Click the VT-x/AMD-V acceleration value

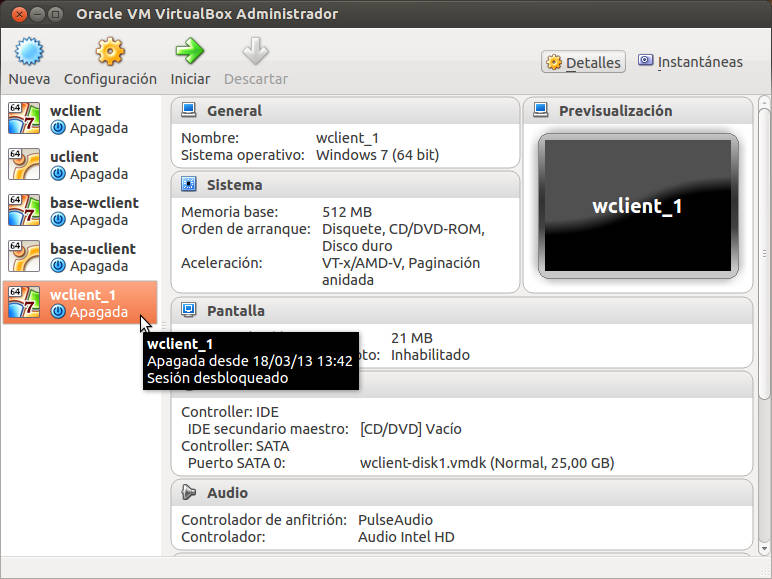tap(401, 271)
